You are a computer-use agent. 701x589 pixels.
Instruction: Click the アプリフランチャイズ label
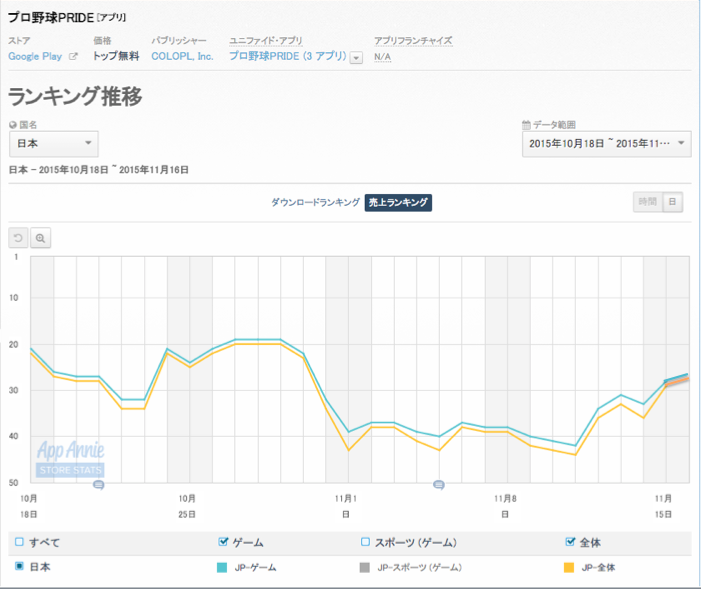(x=413, y=41)
